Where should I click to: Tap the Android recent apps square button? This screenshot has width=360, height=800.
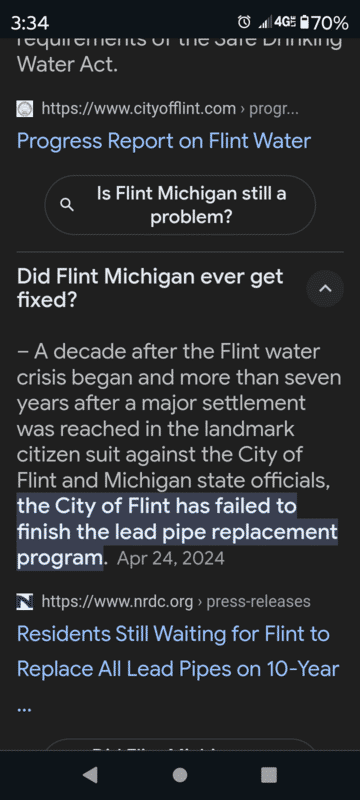click(x=269, y=775)
